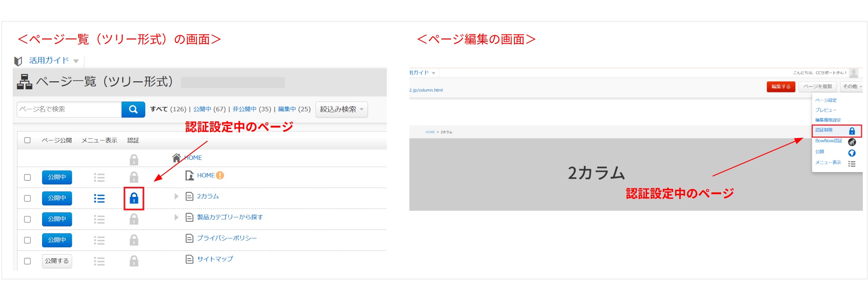Image resolution: width=868 pixels, height=307 pixels.
Task: Select 編集権限設定 in the dropdown menu
Action: point(828,120)
